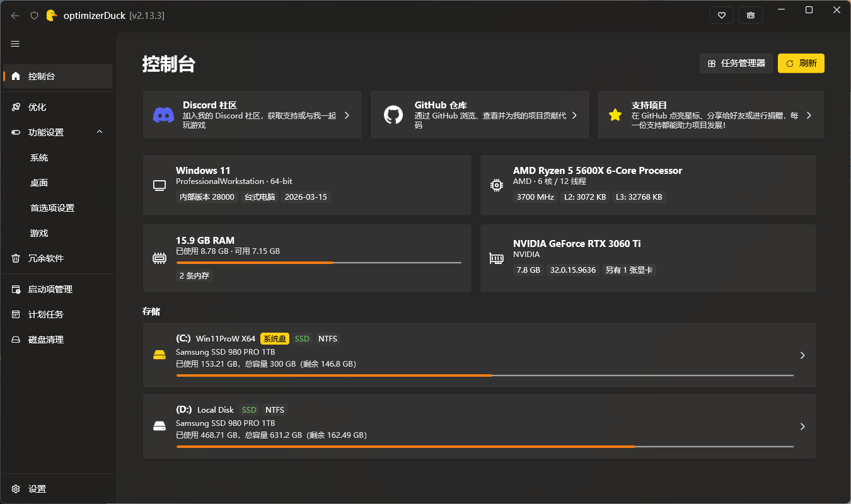Click the rocket icon next to 优化
Image resolution: width=851 pixels, height=504 pixels.
point(16,107)
